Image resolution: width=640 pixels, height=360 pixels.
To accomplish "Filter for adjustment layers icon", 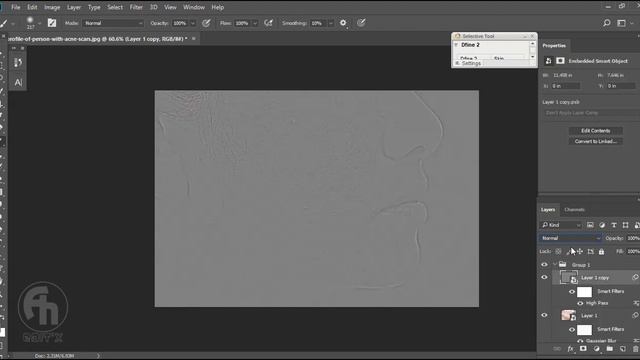I will coord(602,225).
